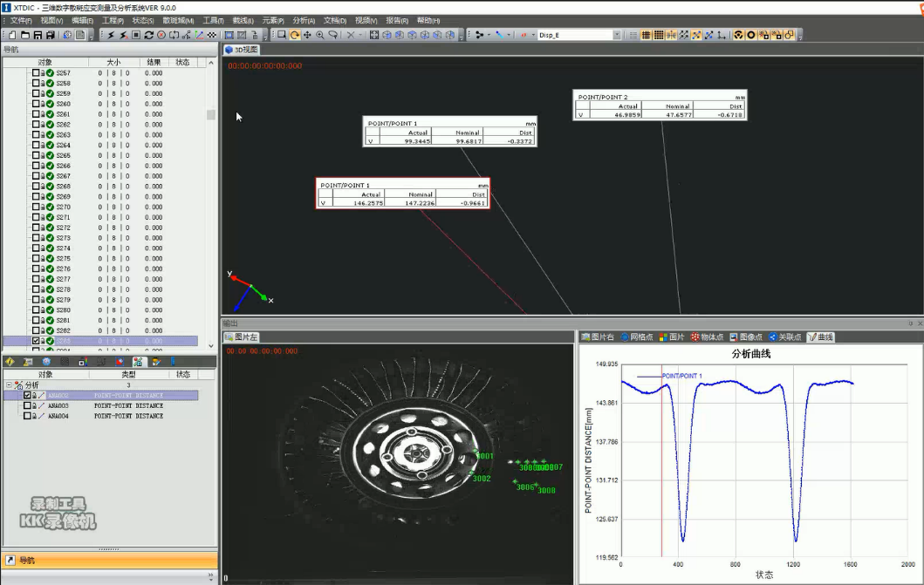Select the pan move tool
924x585 pixels.
coord(308,36)
